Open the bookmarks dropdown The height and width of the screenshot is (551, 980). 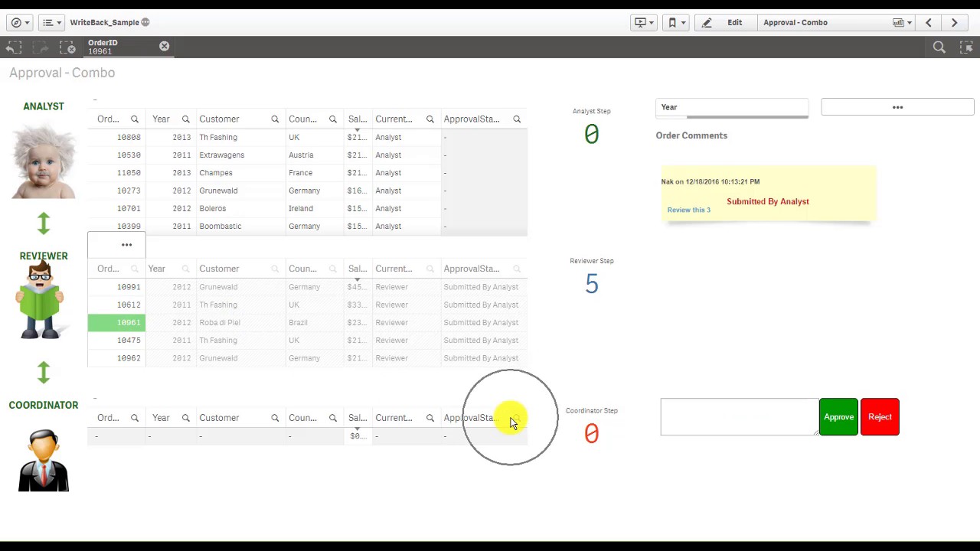676,22
